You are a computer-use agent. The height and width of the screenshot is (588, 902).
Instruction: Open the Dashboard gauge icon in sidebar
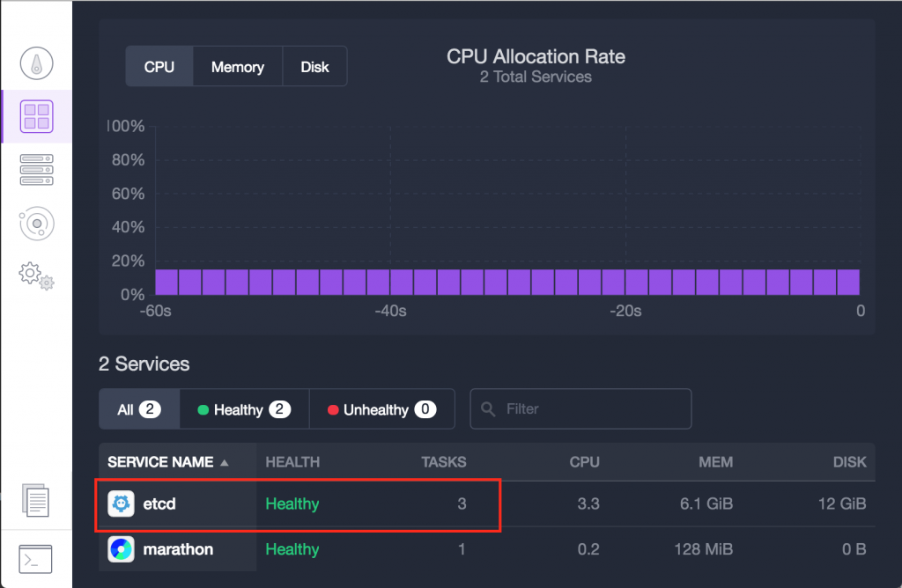tap(36, 63)
